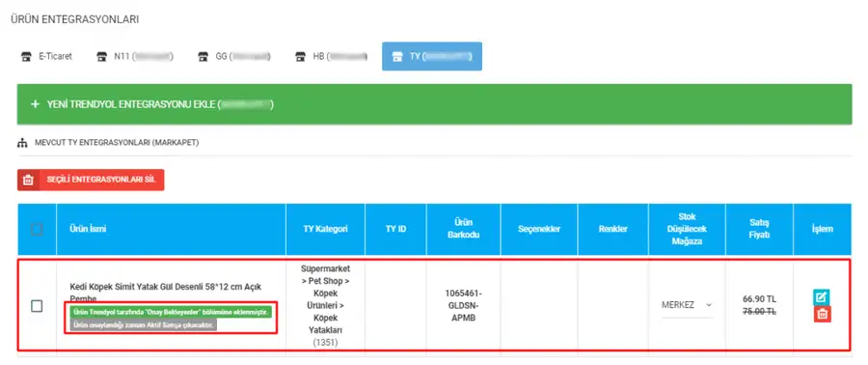
Task: Click the green Onay Bekleyenler status badge
Action: tap(171, 312)
